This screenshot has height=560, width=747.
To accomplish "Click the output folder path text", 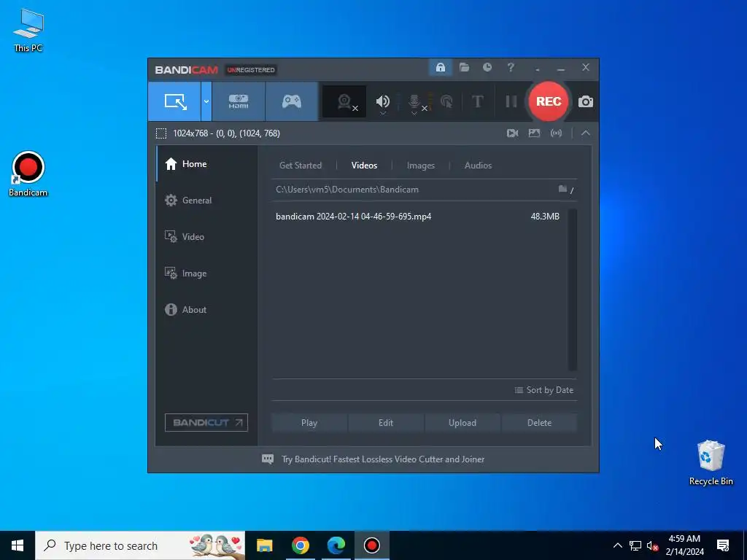I will [347, 190].
